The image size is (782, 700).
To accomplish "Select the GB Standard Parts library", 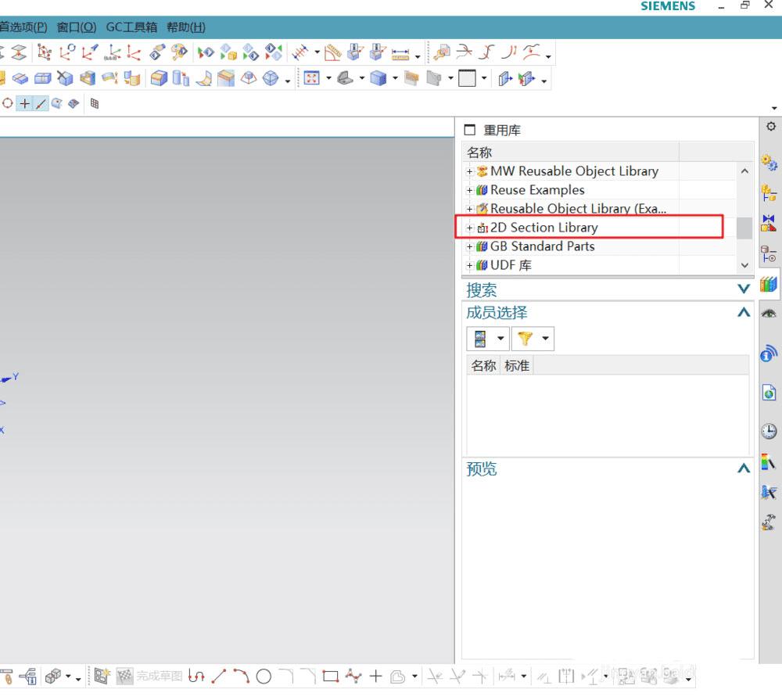I will coord(542,246).
